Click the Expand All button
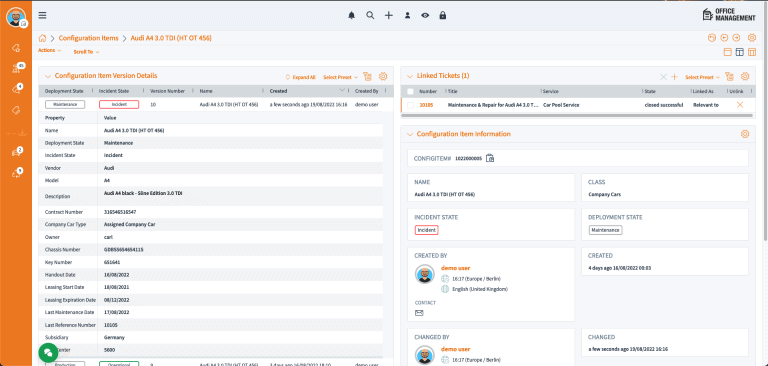768x366 pixels. tap(300, 77)
